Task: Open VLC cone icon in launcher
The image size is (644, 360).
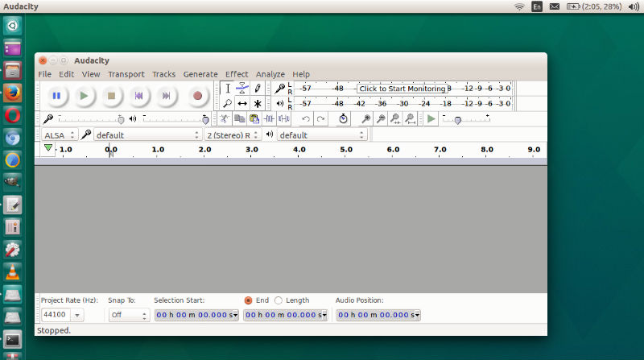Action: 12,272
